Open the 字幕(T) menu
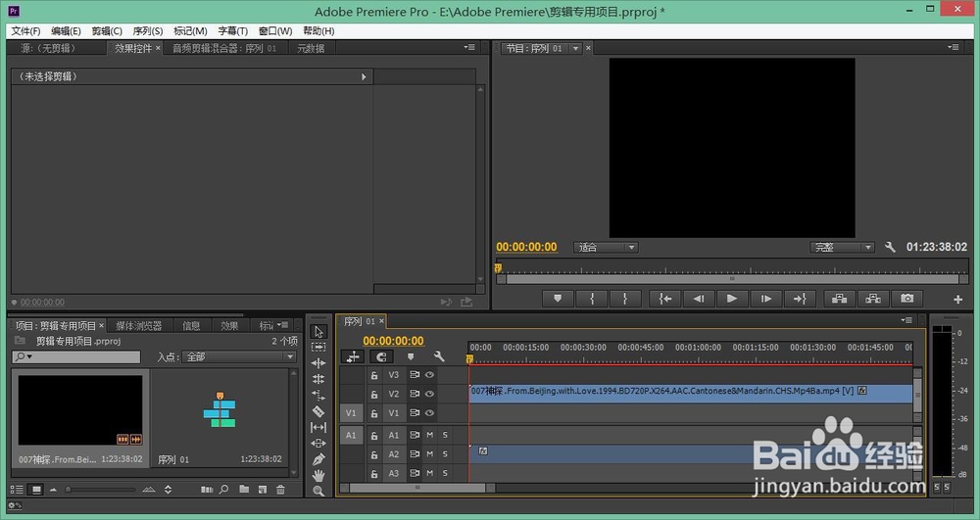 232,30
